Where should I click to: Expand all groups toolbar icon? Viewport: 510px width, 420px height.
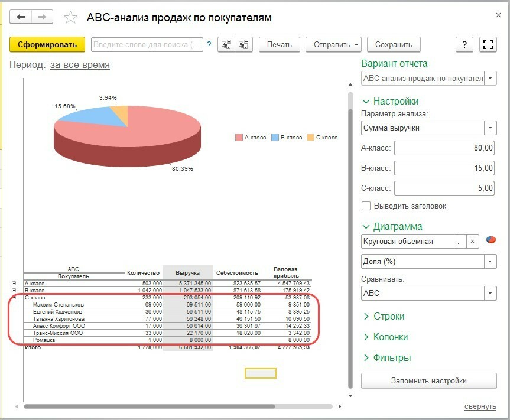point(243,44)
